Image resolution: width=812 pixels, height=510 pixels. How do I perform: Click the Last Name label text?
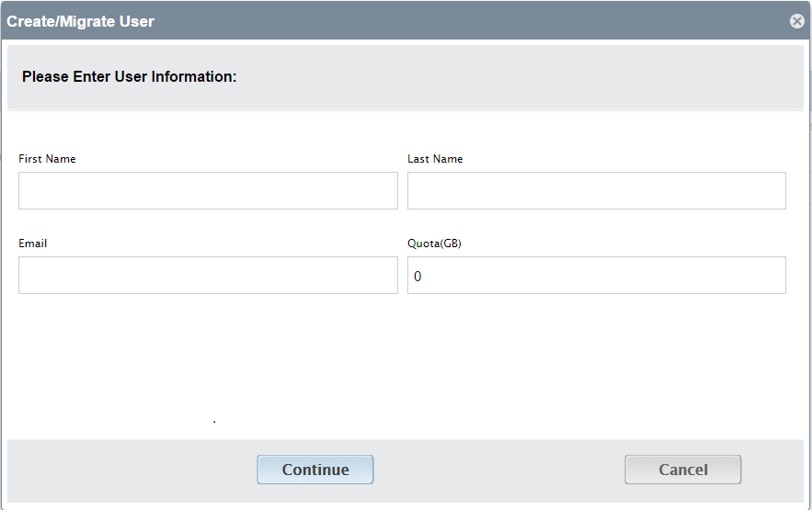pos(435,159)
